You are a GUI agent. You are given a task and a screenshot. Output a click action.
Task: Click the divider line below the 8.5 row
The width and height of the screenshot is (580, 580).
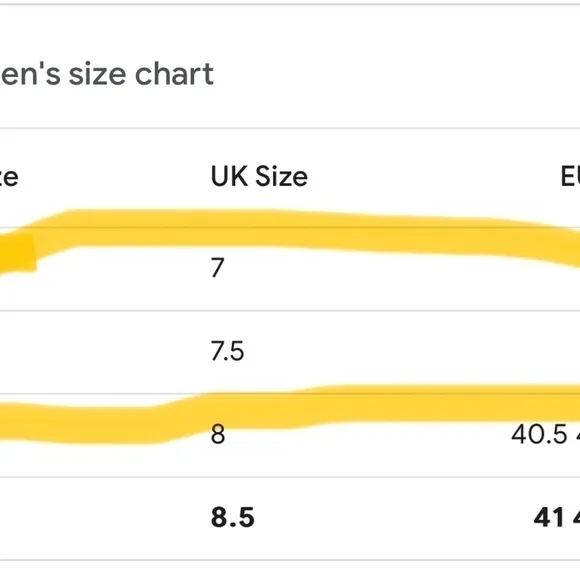(290, 560)
